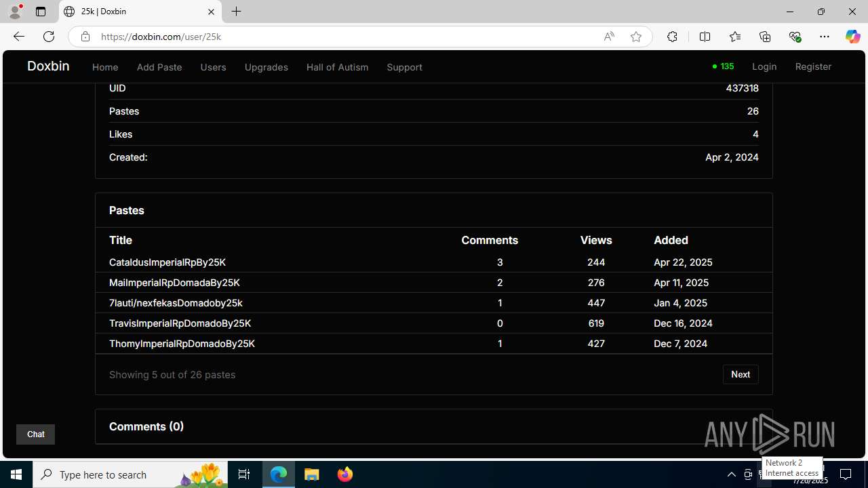Open Microsoft Edge from taskbar
This screenshot has height=488, width=868.
coord(279,474)
